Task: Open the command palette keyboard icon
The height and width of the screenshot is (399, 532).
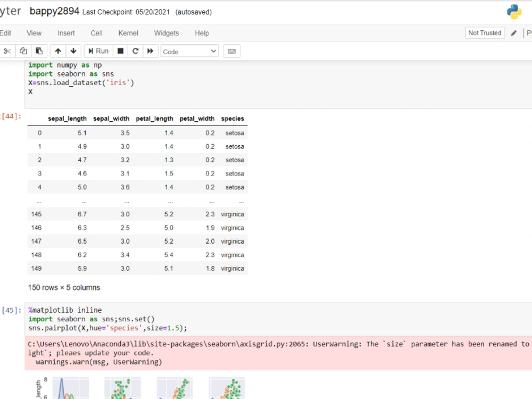Action: (x=231, y=51)
